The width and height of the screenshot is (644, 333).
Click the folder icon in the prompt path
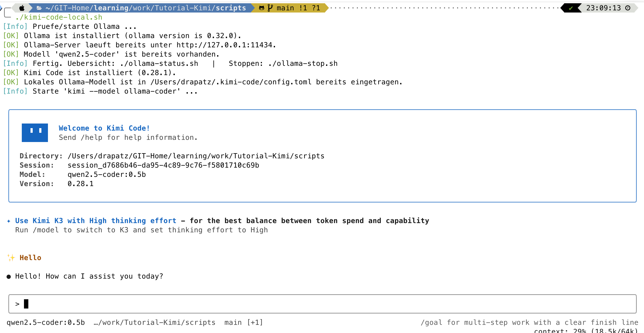[39, 8]
